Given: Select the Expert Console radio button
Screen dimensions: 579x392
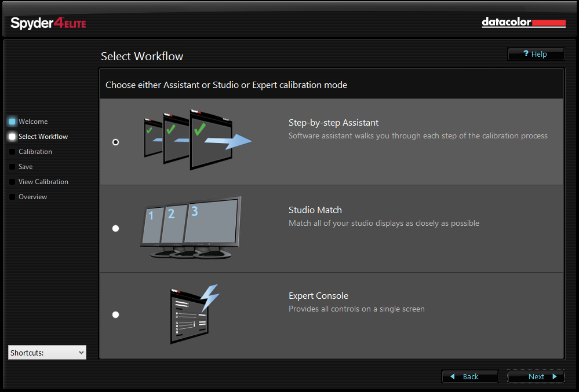Looking at the screenshot, I should (115, 314).
